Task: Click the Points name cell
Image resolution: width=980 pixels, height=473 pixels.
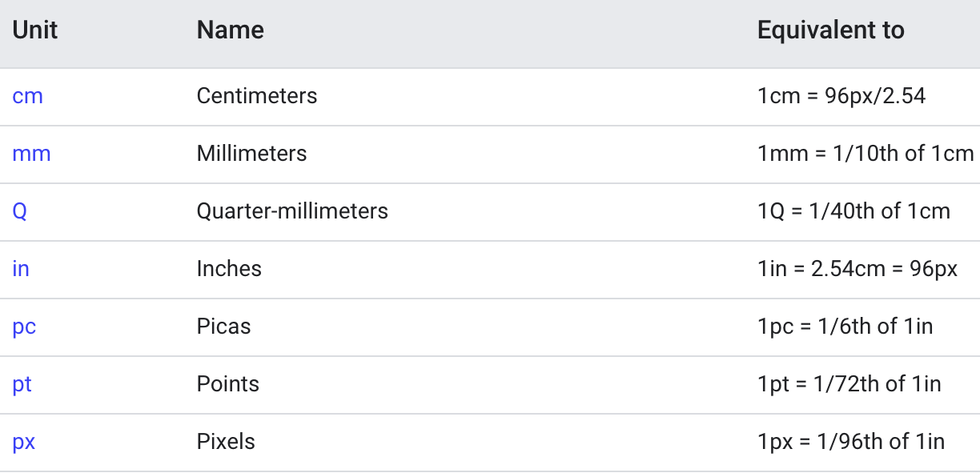Action: 228,385
